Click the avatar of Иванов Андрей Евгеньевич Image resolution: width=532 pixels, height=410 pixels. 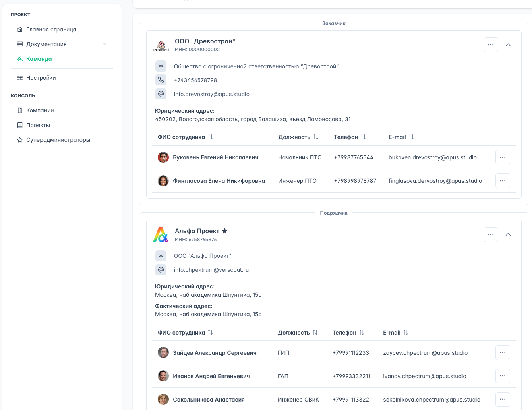click(163, 376)
